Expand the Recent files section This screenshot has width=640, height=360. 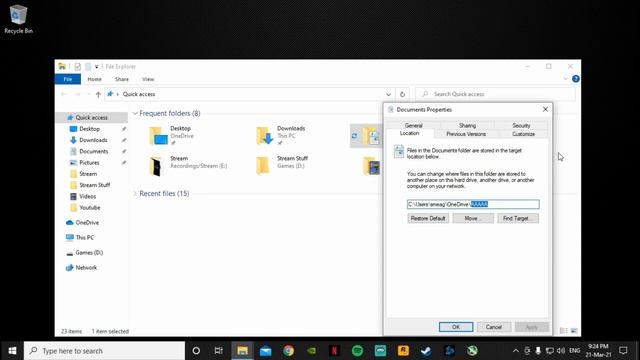pyautogui.click(x=135, y=193)
